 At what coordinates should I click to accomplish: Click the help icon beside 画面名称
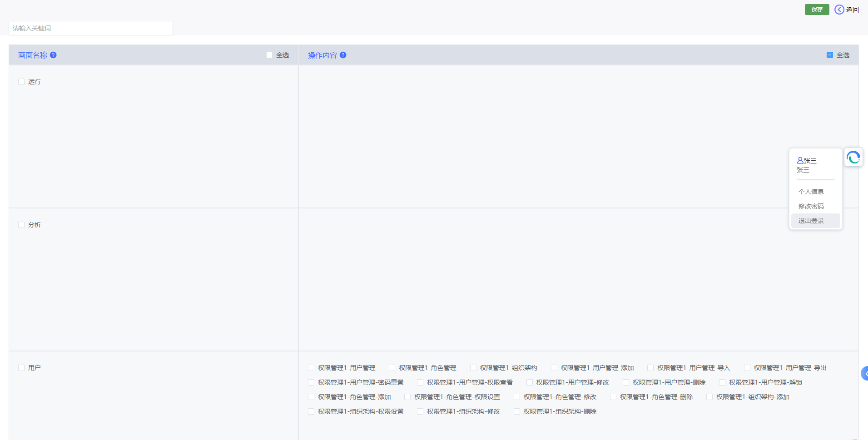(53, 55)
